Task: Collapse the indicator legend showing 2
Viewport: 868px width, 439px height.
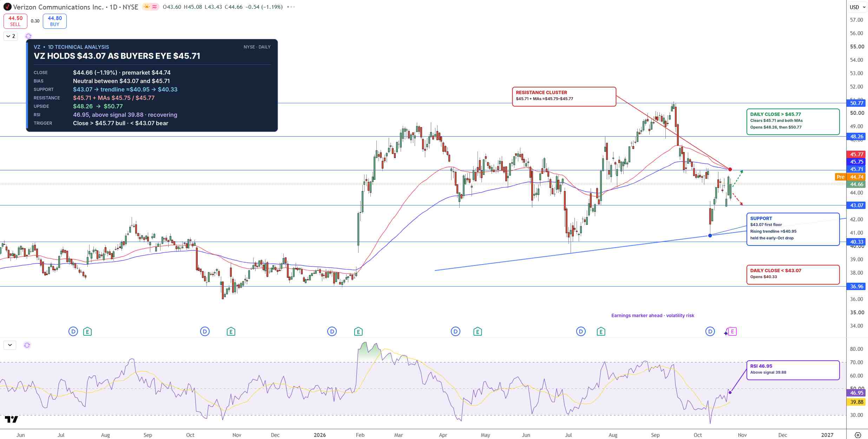Action: click(x=11, y=36)
